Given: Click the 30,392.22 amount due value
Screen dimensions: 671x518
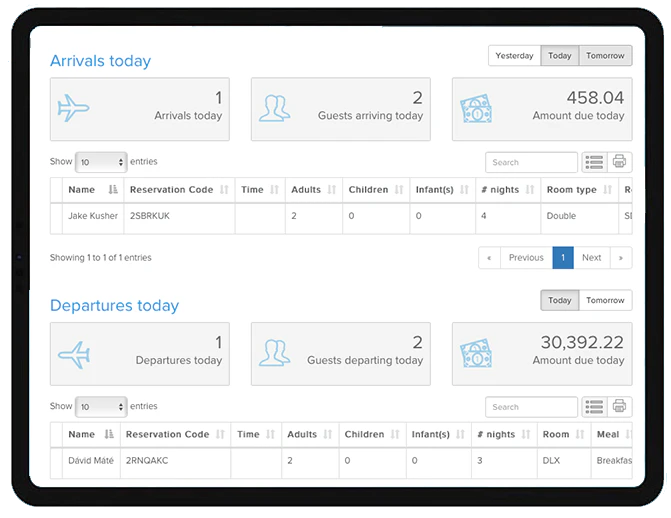Looking at the screenshot, I should (582, 342).
